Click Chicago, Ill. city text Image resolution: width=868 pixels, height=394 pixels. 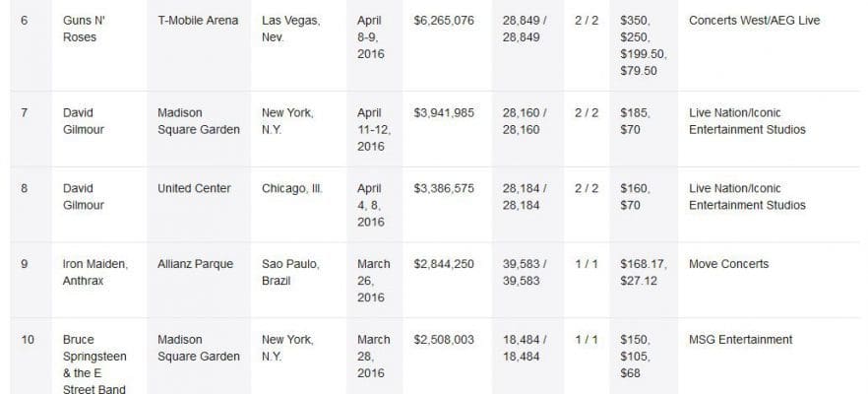coord(291,188)
